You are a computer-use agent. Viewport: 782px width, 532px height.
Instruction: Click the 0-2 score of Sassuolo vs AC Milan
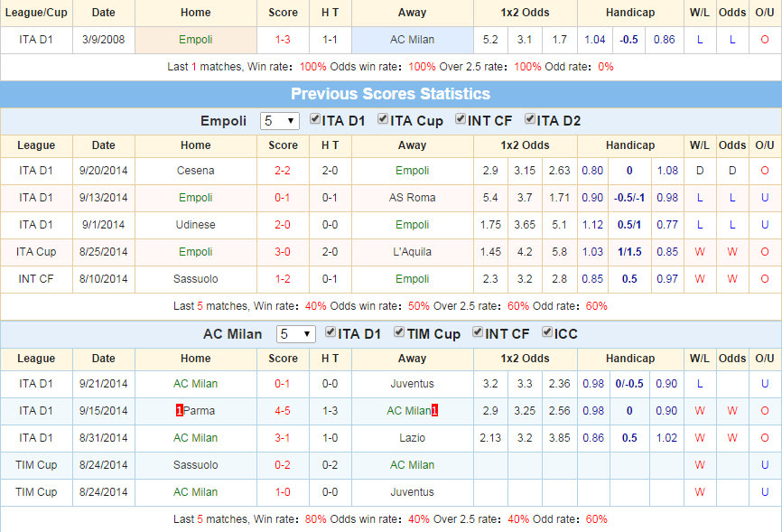point(283,464)
